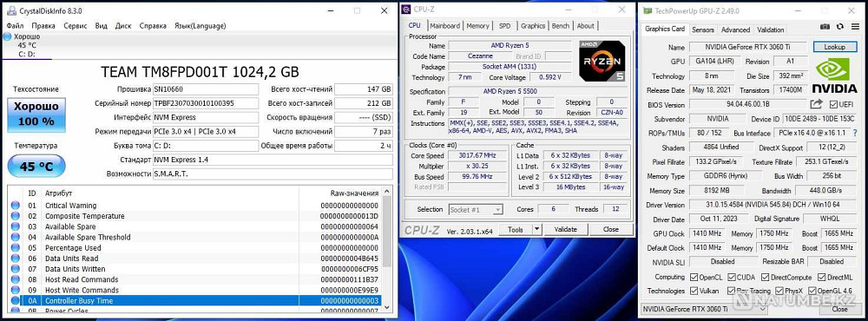The height and width of the screenshot is (321, 868).
Task: Open the Диск menu
Action: 123,25
